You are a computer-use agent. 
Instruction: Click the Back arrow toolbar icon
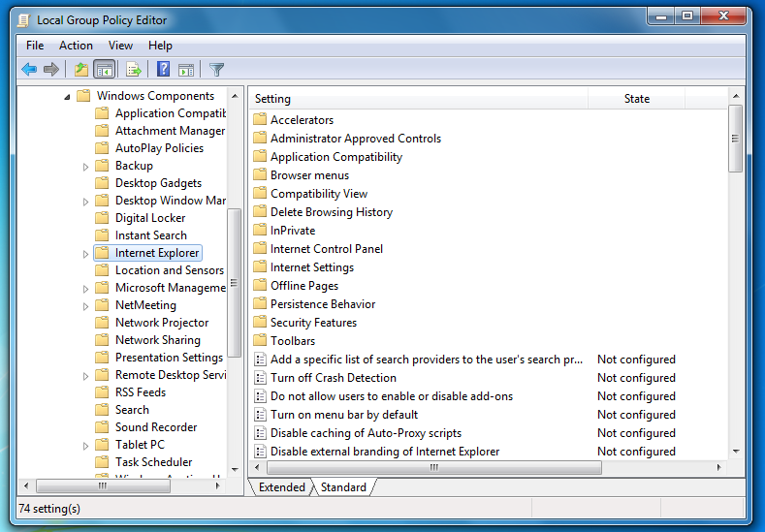point(29,70)
